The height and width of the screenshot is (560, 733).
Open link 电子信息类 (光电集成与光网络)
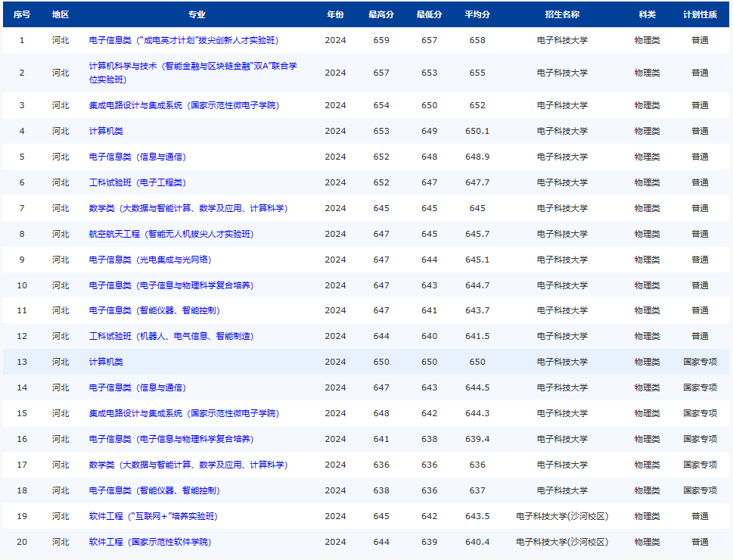tap(150, 260)
